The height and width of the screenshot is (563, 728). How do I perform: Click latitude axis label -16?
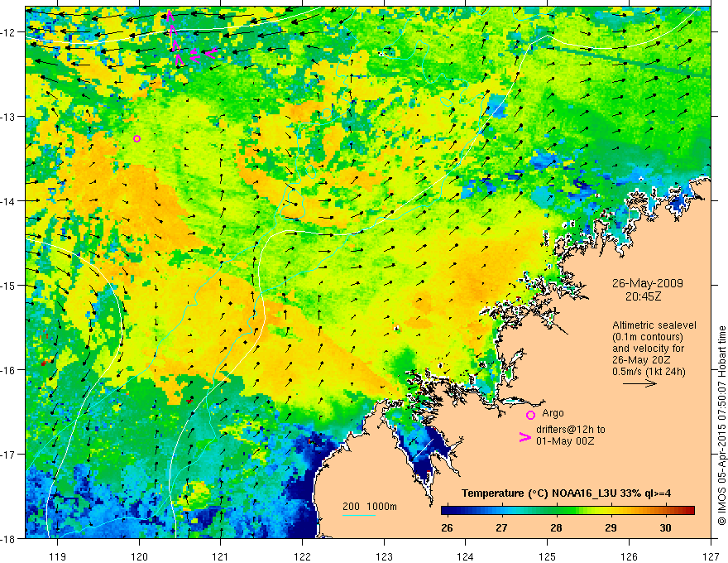[x=8, y=370]
